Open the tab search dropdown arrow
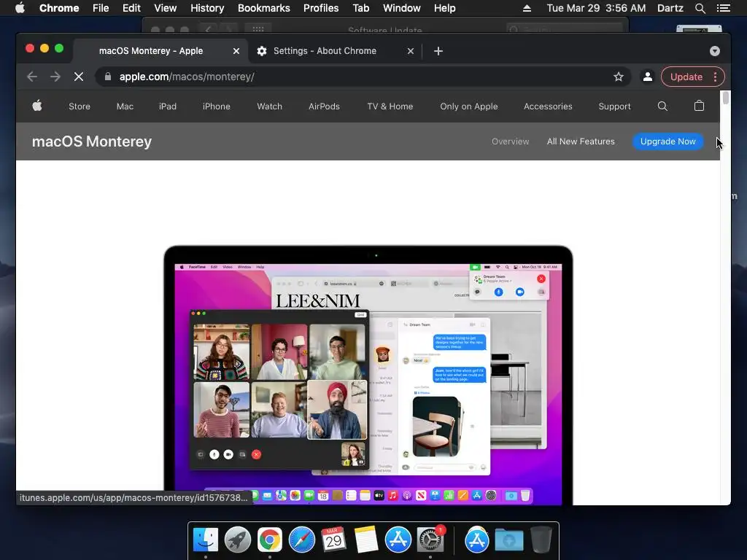Screen dimensions: 747x560 coord(714,51)
